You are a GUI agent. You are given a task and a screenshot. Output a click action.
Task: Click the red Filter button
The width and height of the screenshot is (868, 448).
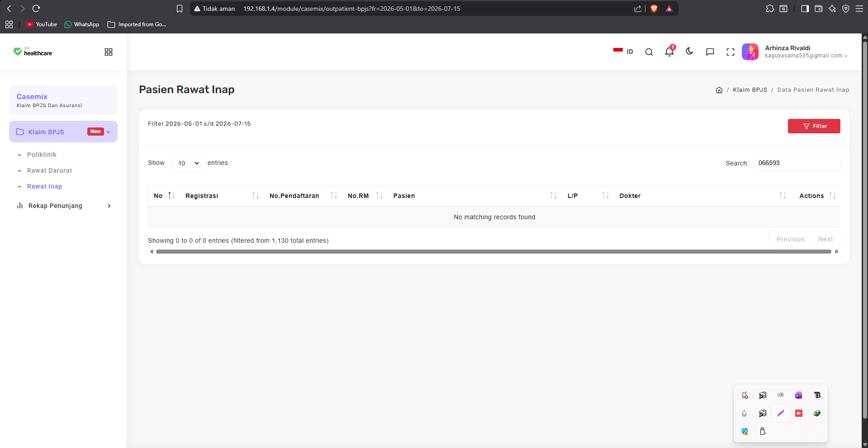tap(814, 126)
